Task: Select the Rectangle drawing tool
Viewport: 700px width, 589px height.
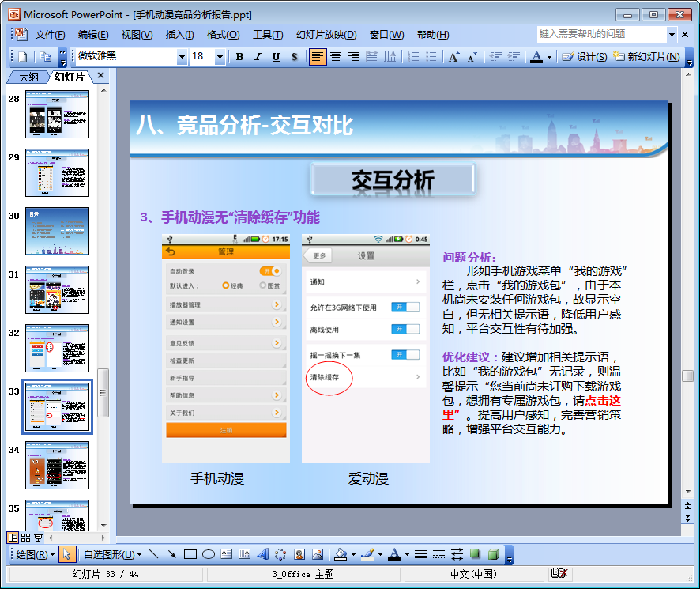Action: click(x=190, y=554)
